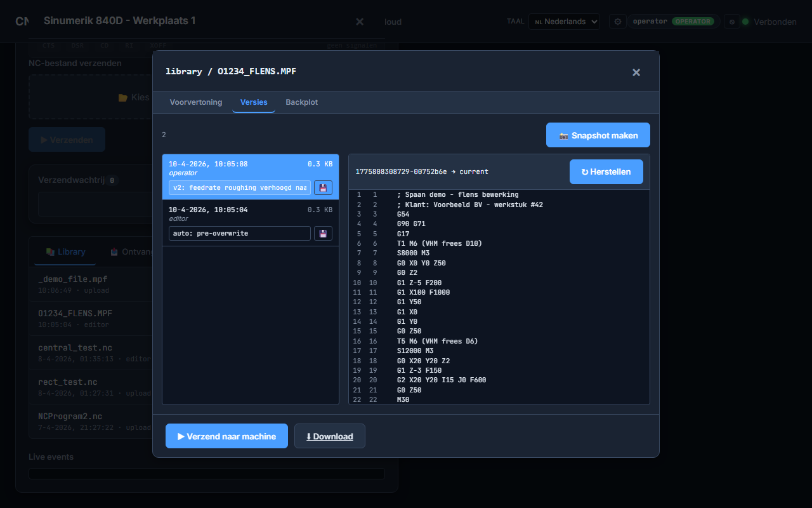Restore this version with Herstellen
Viewport: 812px width, 508px height.
coord(606,172)
